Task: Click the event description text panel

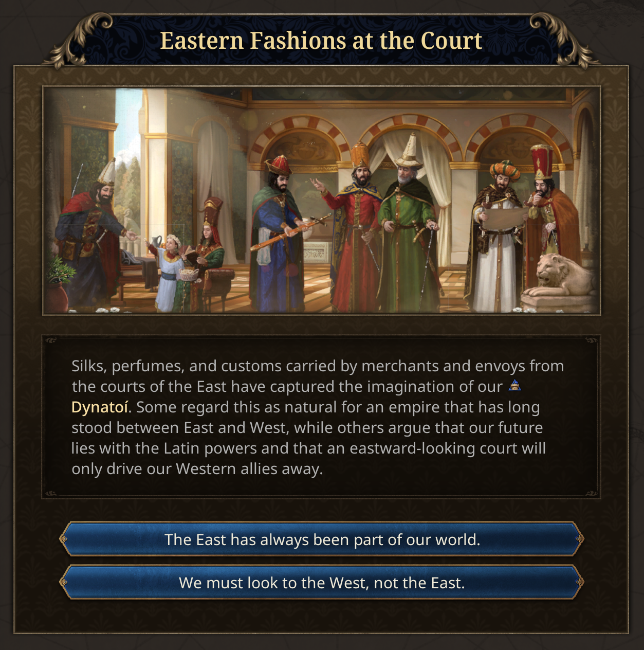Action: click(x=321, y=417)
